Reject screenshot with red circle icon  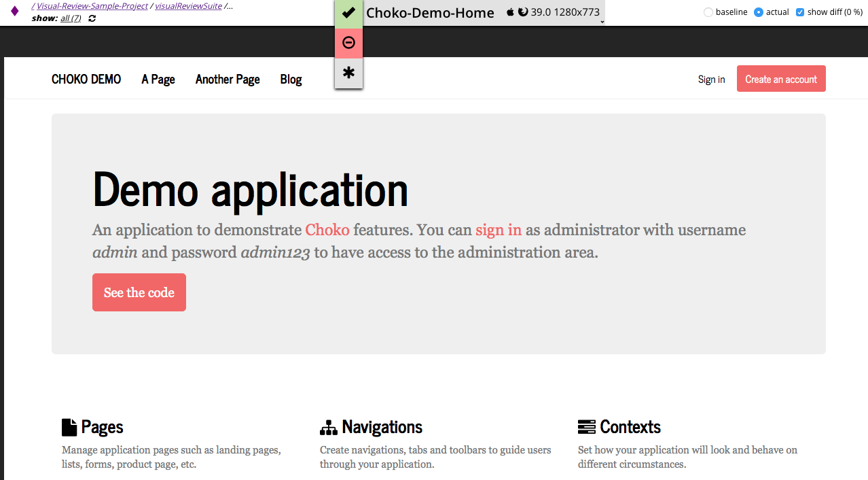pyautogui.click(x=348, y=43)
